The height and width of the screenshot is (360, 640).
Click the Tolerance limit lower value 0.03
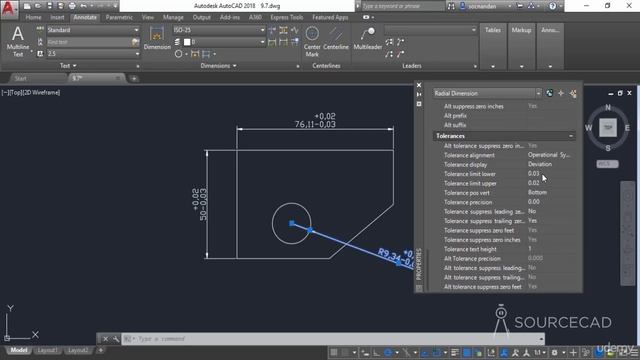[x=533, y=174]
